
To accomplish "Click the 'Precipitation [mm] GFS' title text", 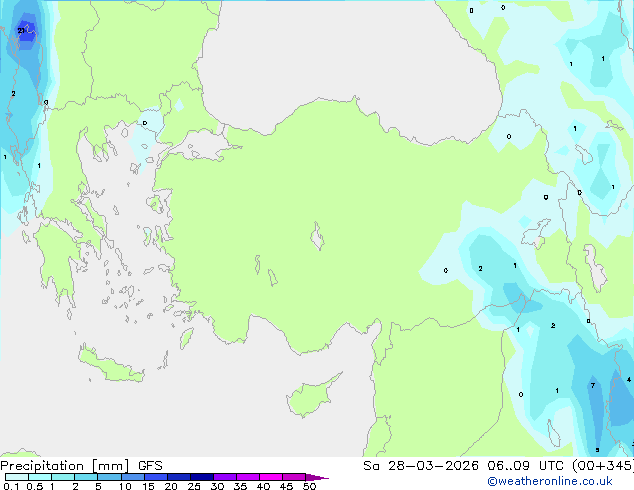I will (81, 466).
